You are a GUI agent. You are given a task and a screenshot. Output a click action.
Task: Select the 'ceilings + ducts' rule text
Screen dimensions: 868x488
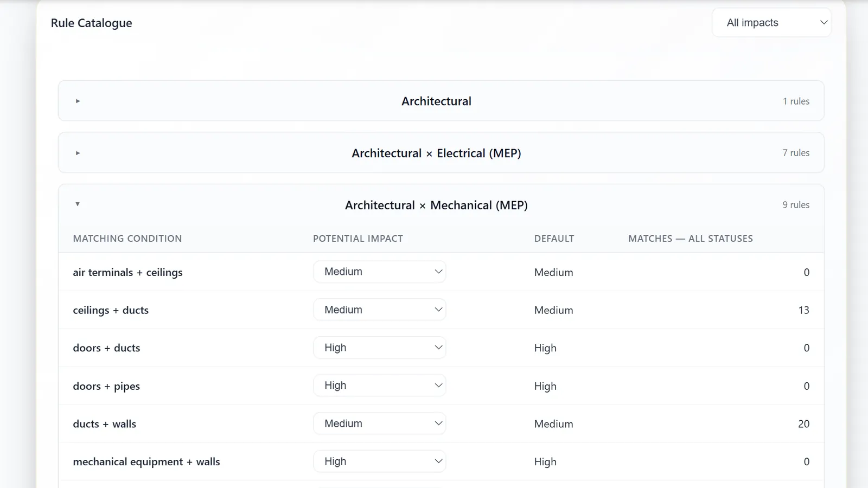coord(111,310)
